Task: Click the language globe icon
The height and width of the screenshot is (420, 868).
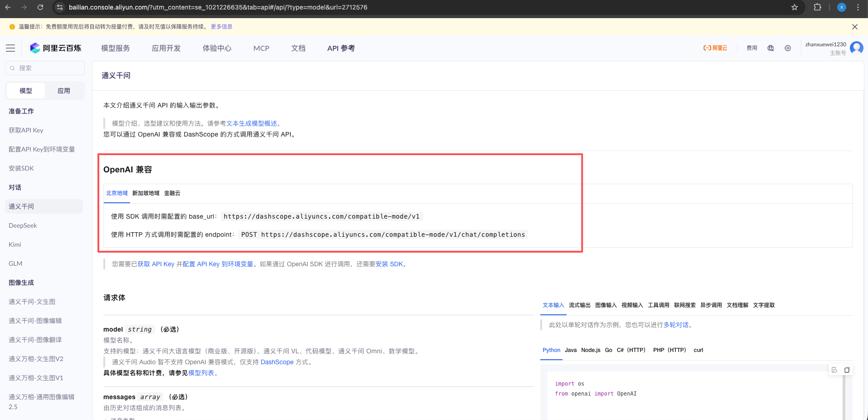Action: [x=771, y=48]
